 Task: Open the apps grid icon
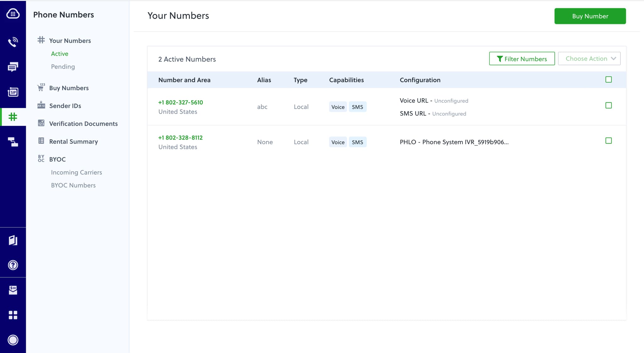(13, 315)
